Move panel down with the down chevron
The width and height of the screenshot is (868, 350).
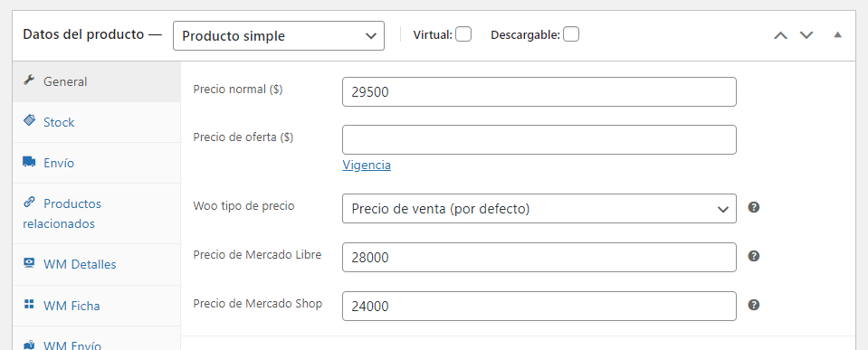[x=806, y=35]
